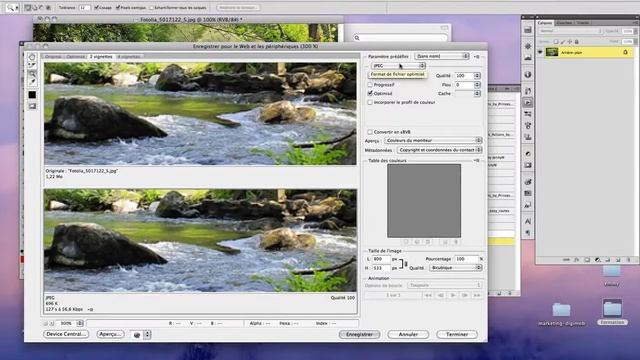640x360 pixels.
Task: Toggle Arrière-plan layer visibility eye
Action: (540, 52)
